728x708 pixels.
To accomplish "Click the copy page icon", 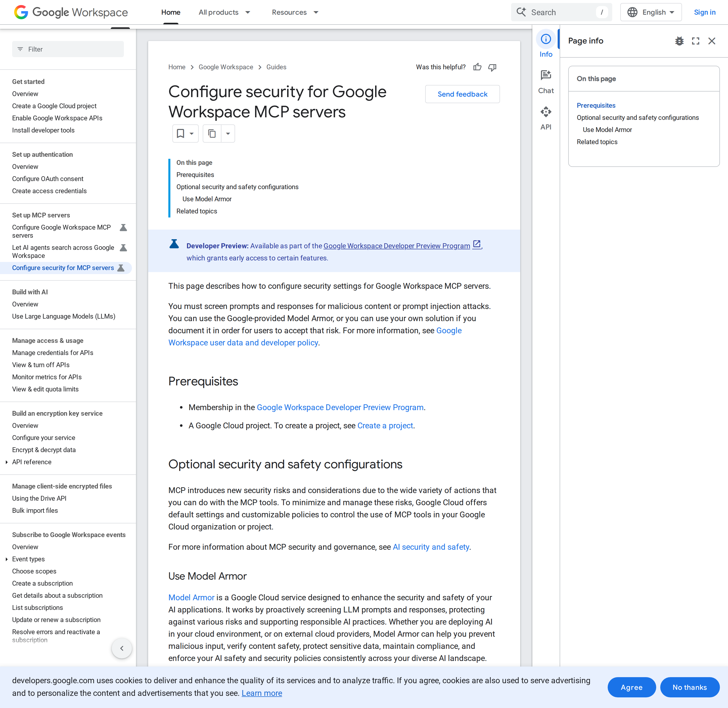I will pos(212,134).
